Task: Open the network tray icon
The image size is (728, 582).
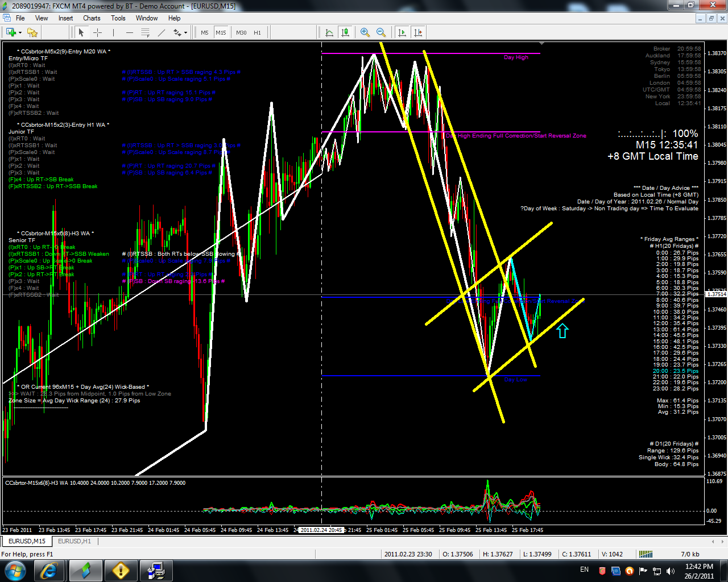Action: coord(657,571)
